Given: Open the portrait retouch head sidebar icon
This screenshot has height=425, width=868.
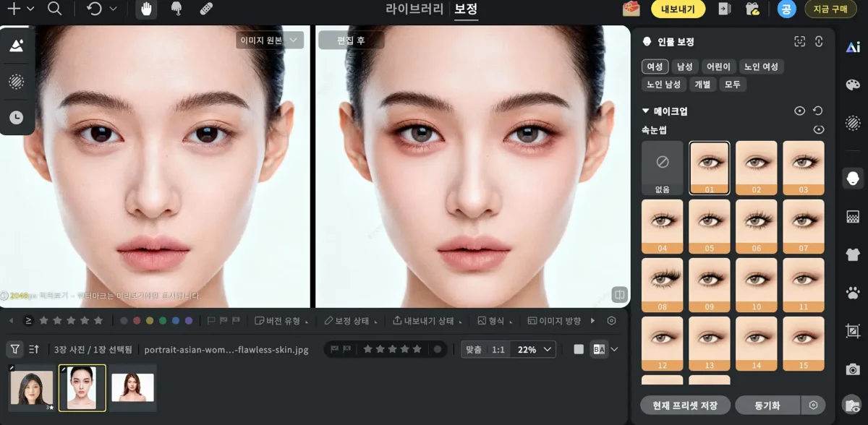Looking at the screenshot, I should [853, 178].
